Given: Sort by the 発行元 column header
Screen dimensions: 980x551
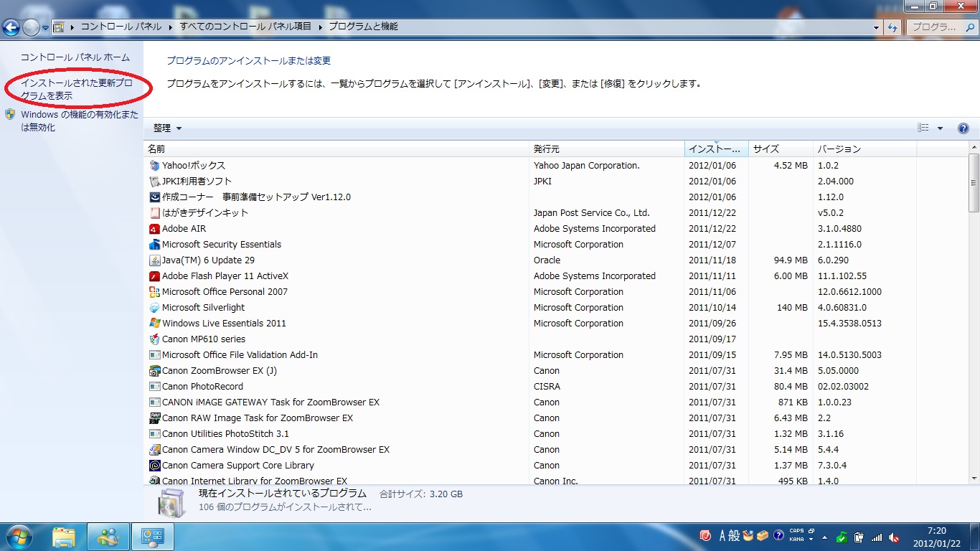Looking at the screenshot, I should pos(607,149).
